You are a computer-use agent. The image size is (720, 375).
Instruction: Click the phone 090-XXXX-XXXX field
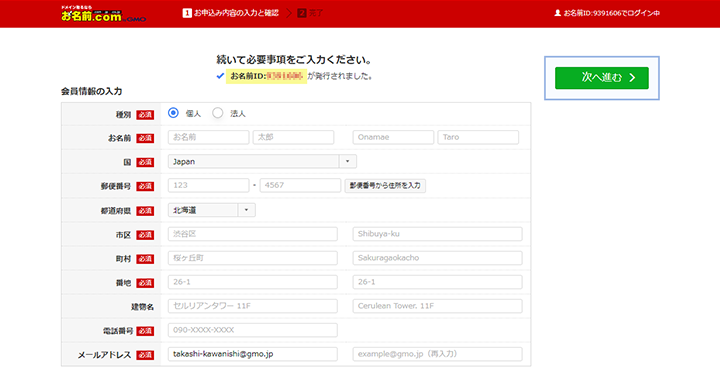pos(253,330)
